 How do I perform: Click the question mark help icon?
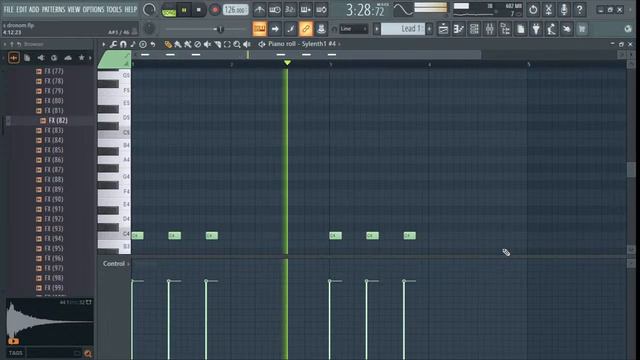pyautogui.click(x=579, y=9)
